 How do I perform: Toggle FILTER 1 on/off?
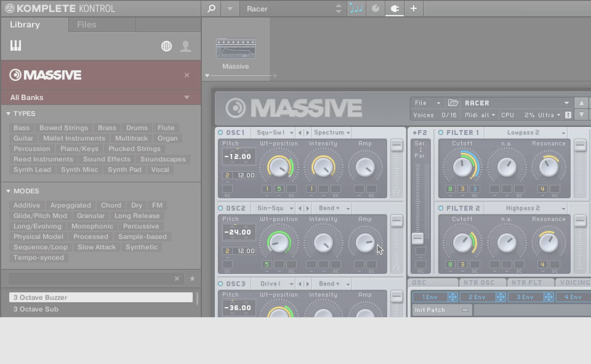tap(441, 133)
